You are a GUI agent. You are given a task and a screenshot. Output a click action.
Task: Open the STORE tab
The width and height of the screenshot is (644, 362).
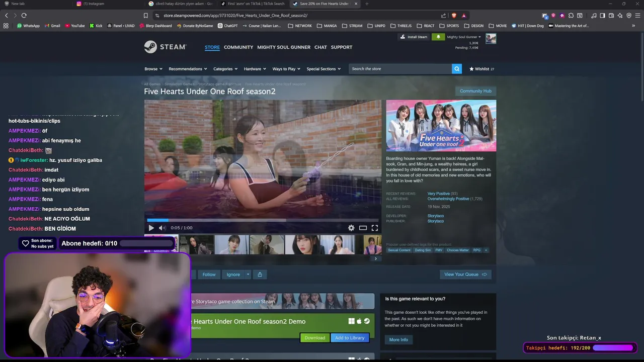pyautogui.click(x=212, y=47)
